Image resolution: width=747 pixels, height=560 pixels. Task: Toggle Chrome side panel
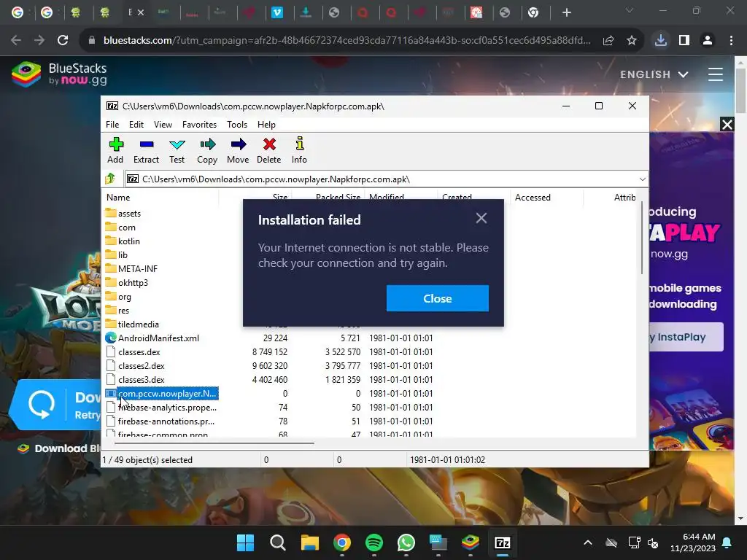pos(684,41)
